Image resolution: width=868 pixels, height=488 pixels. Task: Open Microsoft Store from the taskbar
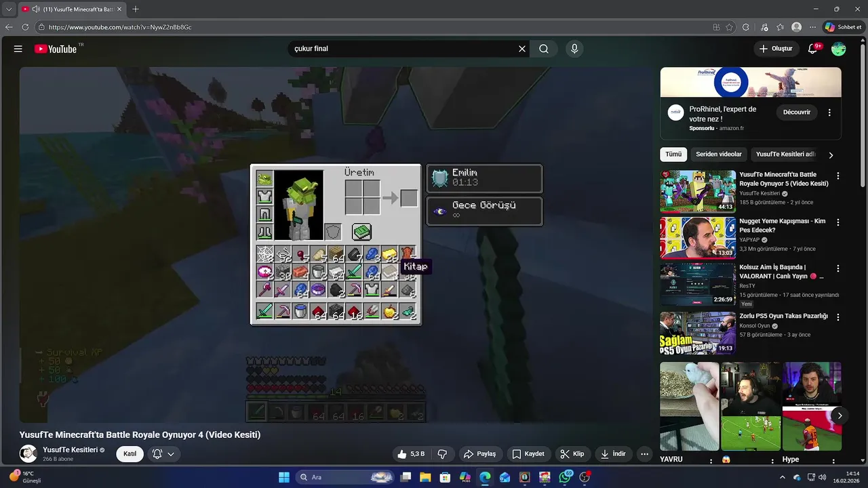(445, 477)
